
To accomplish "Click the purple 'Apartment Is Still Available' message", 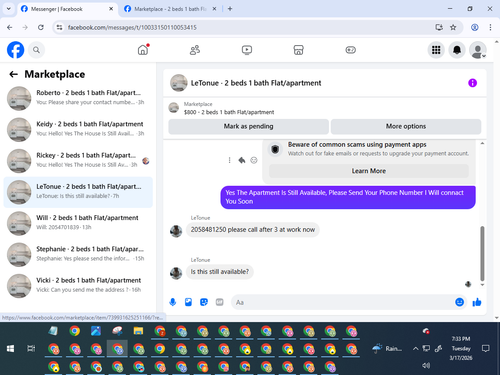I will (348, 197).
